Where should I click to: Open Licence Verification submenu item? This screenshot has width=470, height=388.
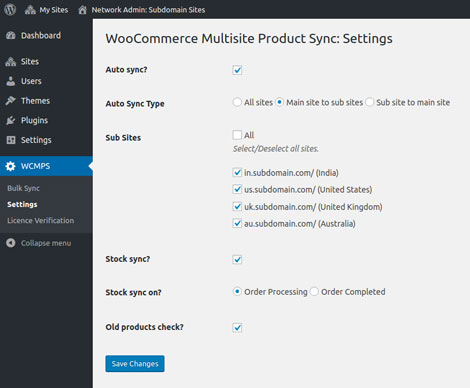click(41, 220)
